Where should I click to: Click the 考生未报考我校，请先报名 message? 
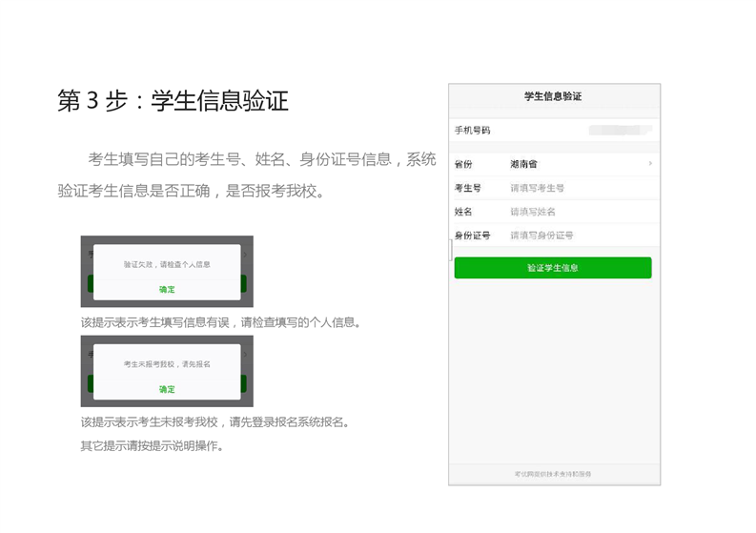tap(167, 364)
